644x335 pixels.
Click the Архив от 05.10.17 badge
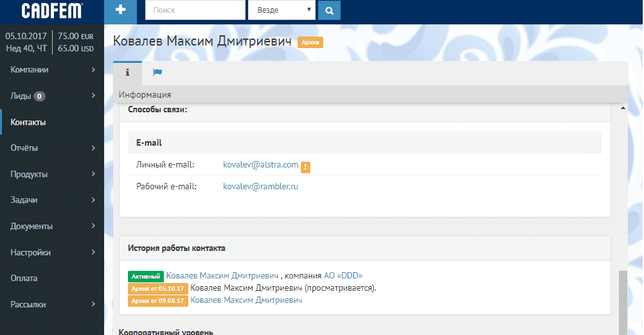[157, 289]
